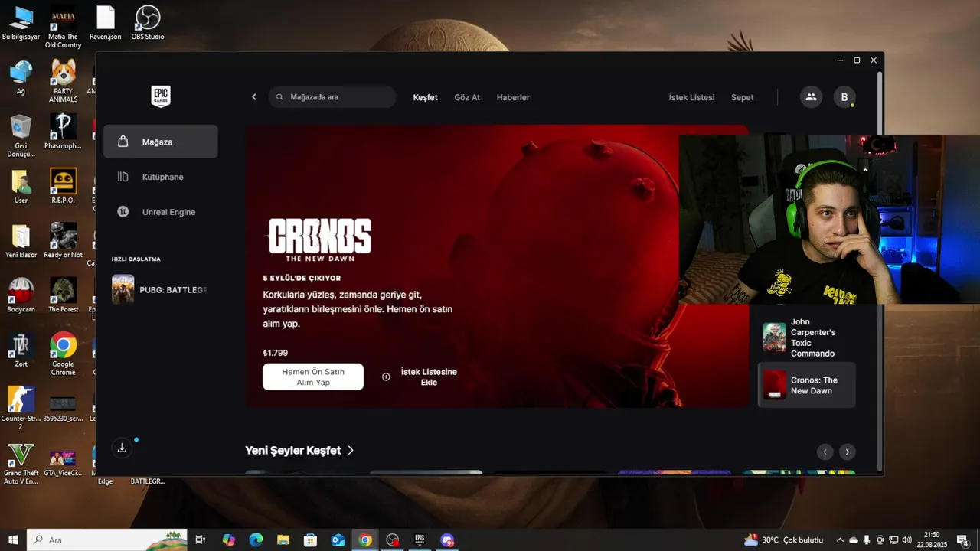The height and width of the screenshot is (551, 980).
Task: Open the downloads icon in launcher sidebar
Action: click(122, 448)
